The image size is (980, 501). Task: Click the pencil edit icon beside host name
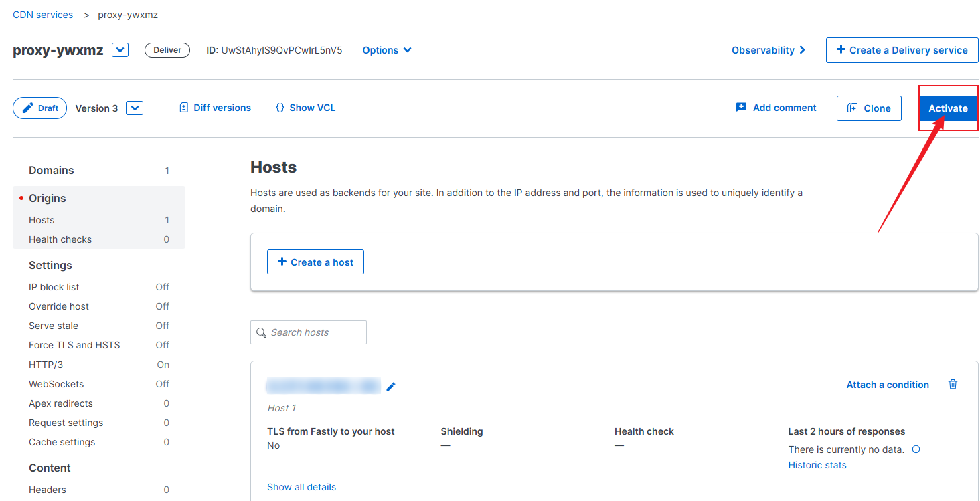click(391, 387)
